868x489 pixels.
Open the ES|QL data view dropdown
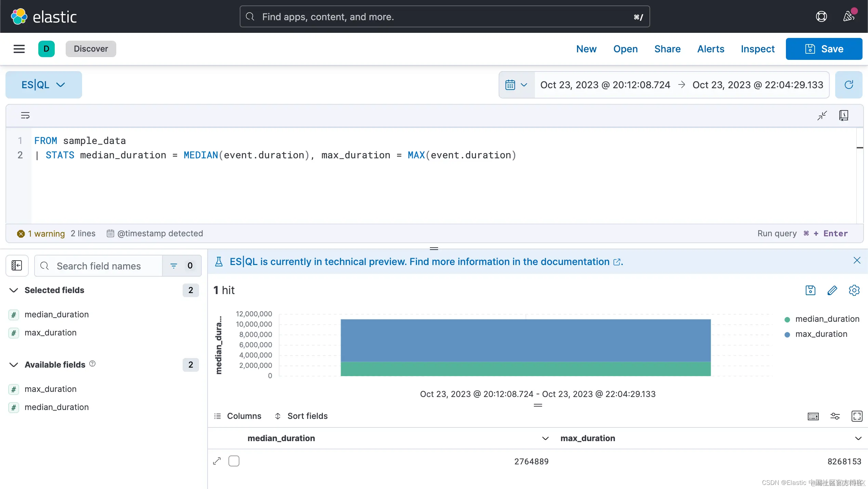click(43, 85)
